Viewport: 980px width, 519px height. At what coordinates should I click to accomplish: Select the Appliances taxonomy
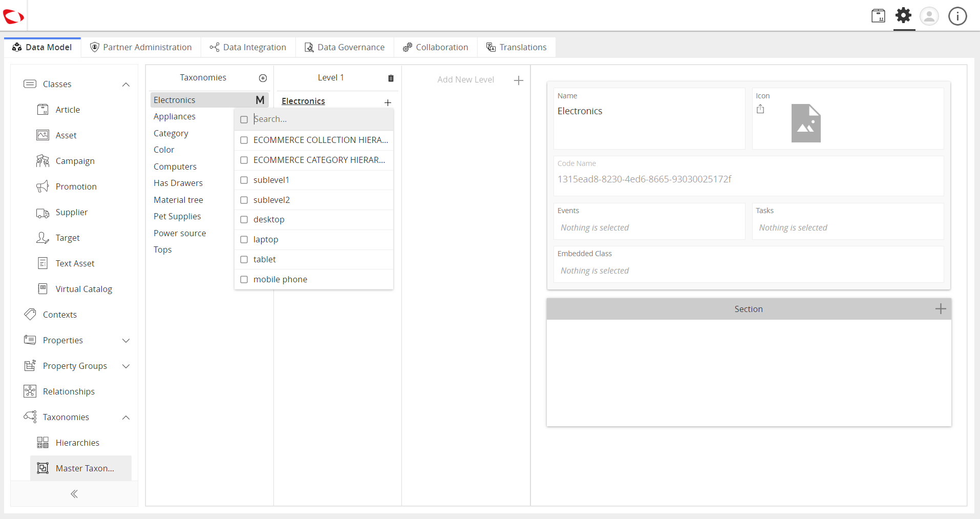[x=175, y=116]
